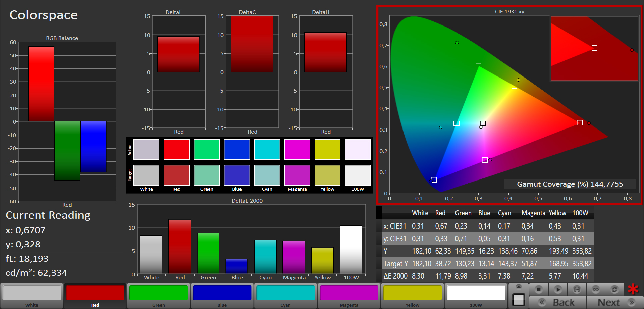Click the Magenta column header in table
The image size is (644, 309).
point(533,213)
